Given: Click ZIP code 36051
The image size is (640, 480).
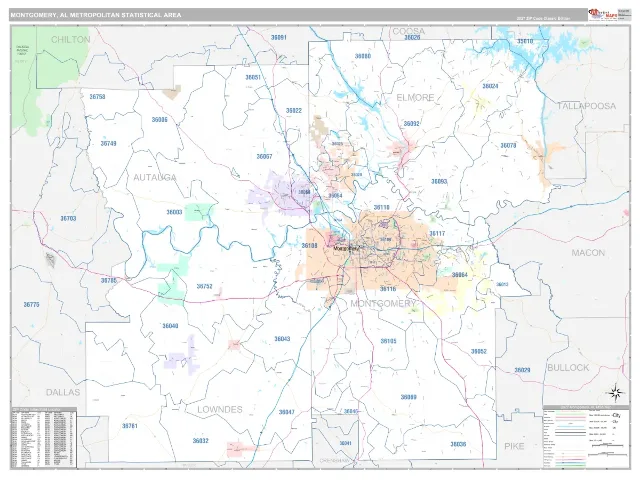Looking at the screenshot, I should tap(253, 77).
